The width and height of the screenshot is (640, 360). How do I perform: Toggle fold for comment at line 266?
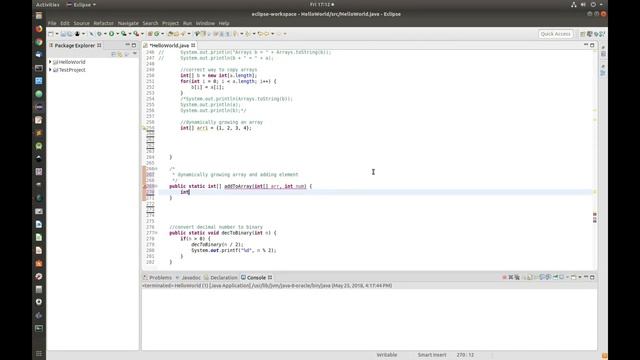pos(156,169)
